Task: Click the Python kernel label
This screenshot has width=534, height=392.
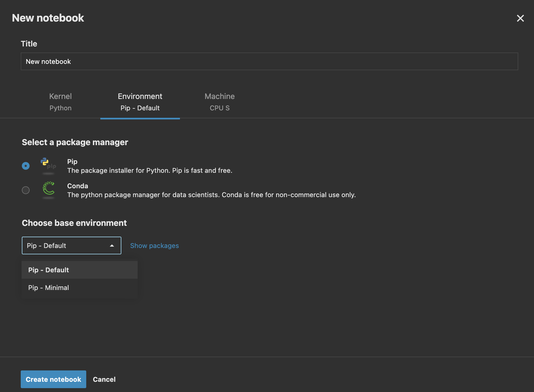Action: coord(60,108)
